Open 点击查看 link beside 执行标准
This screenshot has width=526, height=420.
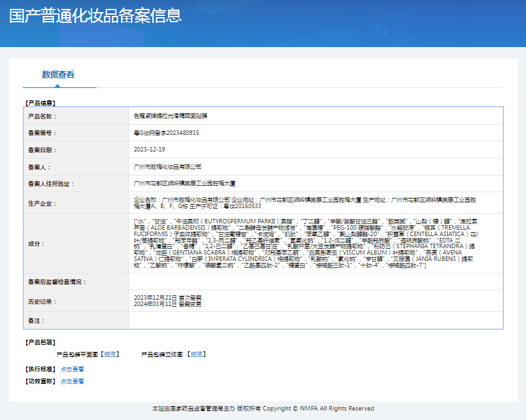coord(72,369)
